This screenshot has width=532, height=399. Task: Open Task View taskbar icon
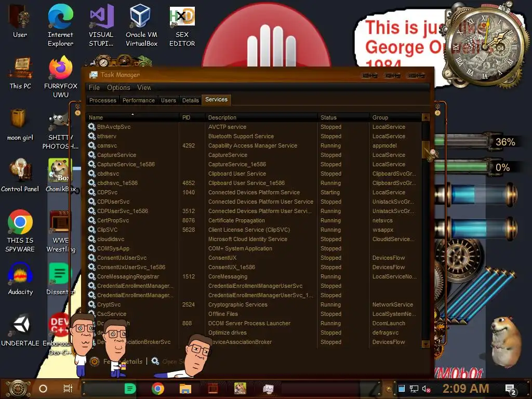pyautogui.click(x=68, y=389)
